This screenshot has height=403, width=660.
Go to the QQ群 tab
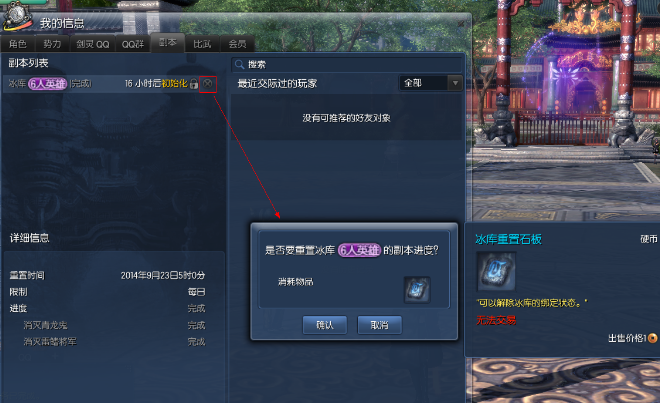tap(133, 44)
